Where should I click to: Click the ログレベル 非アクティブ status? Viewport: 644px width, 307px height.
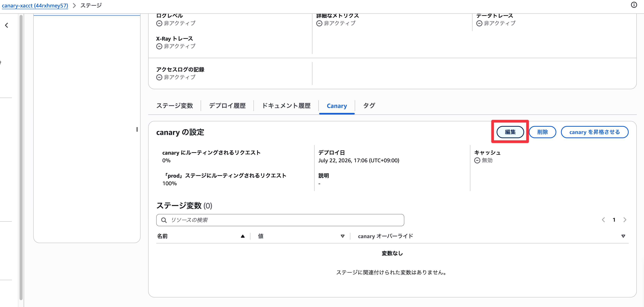pos(176,23)
